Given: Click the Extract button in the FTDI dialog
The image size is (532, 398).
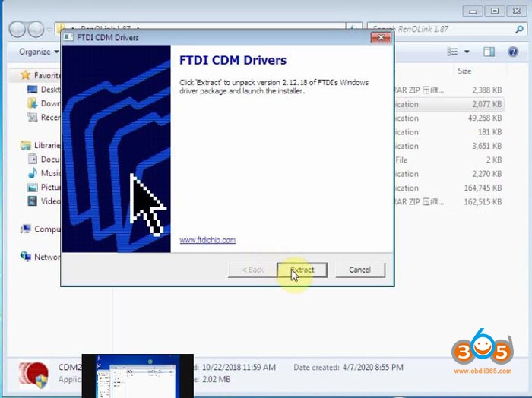Looking at the screenshot, I should pos(302,270).
